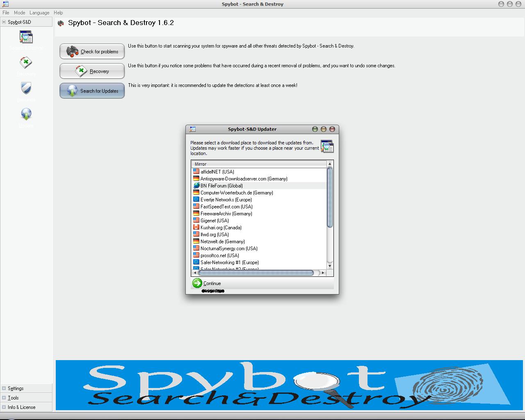
Task: Select NocturnalSynergy.com (USA) mirror
Action: (x=259, y=249)
